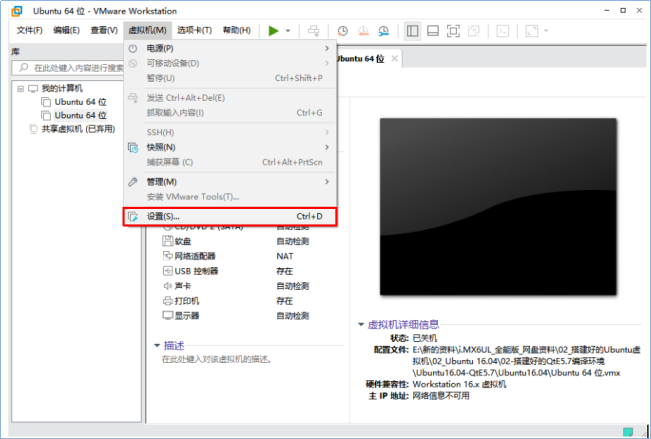Click the 网络适配器 network adapter icon
651x439 pixels.
(168, 256)
